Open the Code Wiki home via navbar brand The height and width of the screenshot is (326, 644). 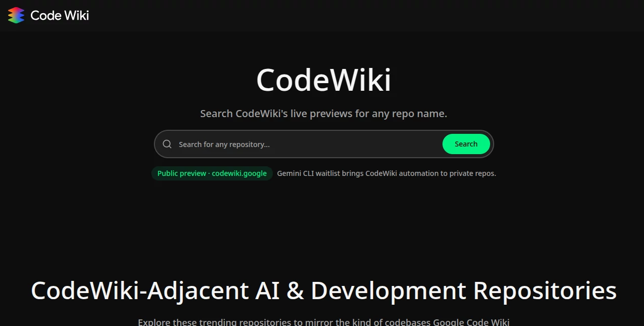click(47, 15)
